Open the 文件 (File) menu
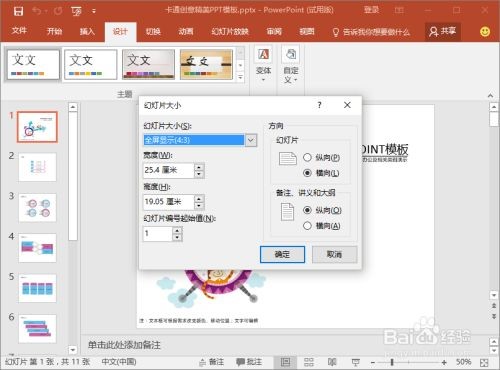The image size is (500, 370). tap(19, 31)
